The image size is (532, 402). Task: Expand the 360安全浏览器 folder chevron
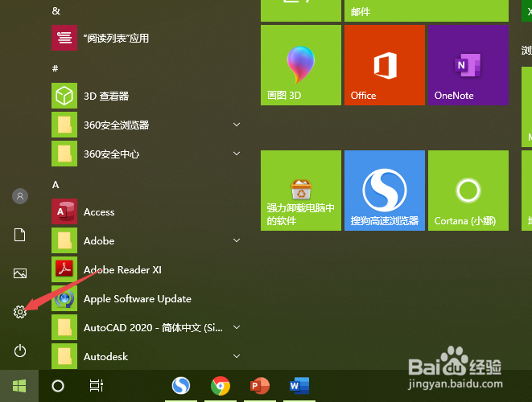237,125
